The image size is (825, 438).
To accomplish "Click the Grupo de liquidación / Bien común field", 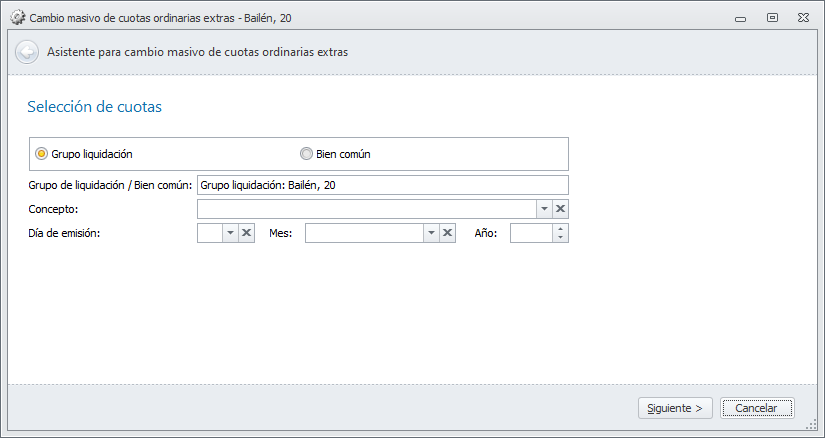I will coord(382,185).
